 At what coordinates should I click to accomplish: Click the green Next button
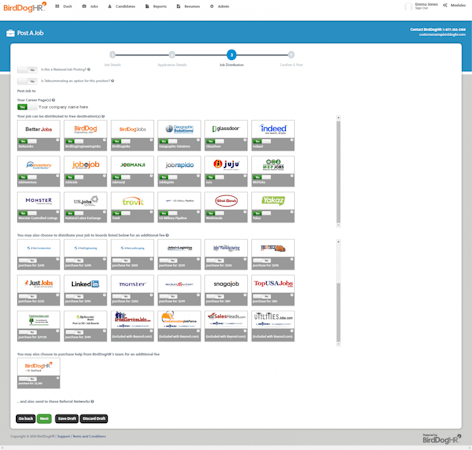coord(44,419)
